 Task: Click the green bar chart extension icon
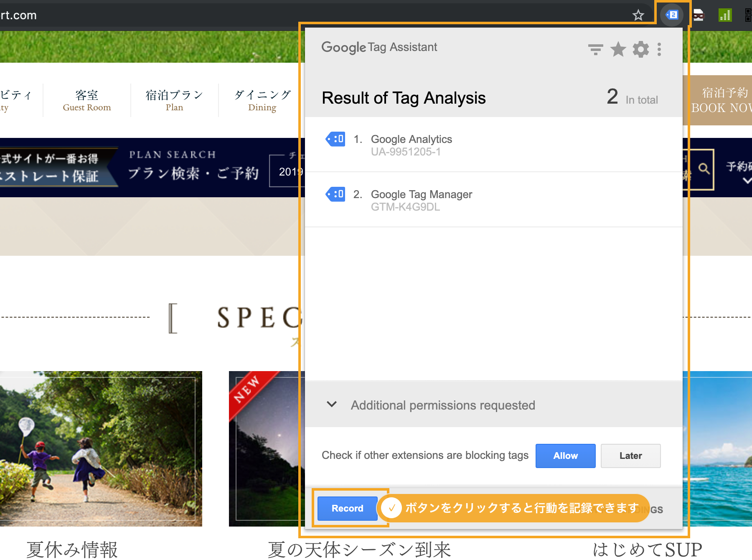[725, 15]
